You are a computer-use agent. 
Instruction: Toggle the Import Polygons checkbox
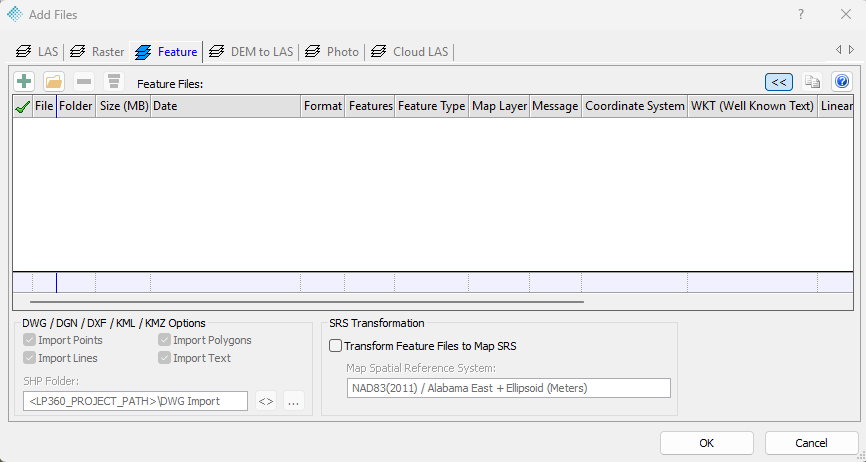point(164,340)
